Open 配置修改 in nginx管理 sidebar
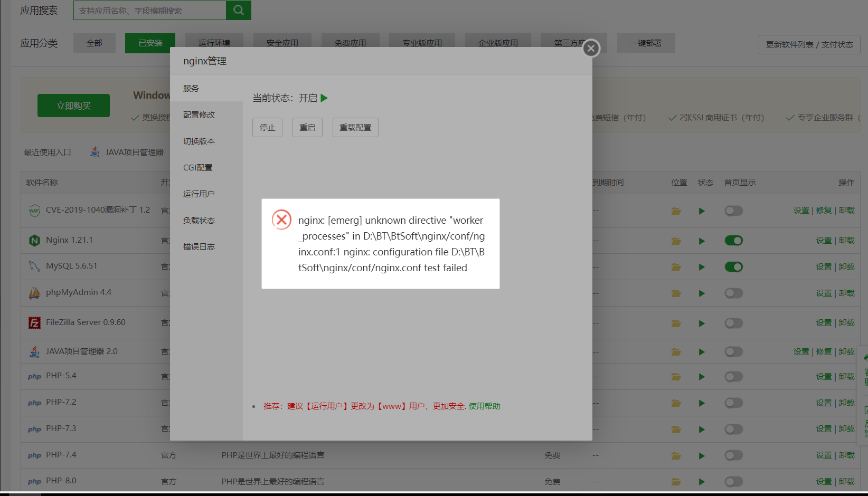Viewport: 868px width, 496px height. point(206,115)
